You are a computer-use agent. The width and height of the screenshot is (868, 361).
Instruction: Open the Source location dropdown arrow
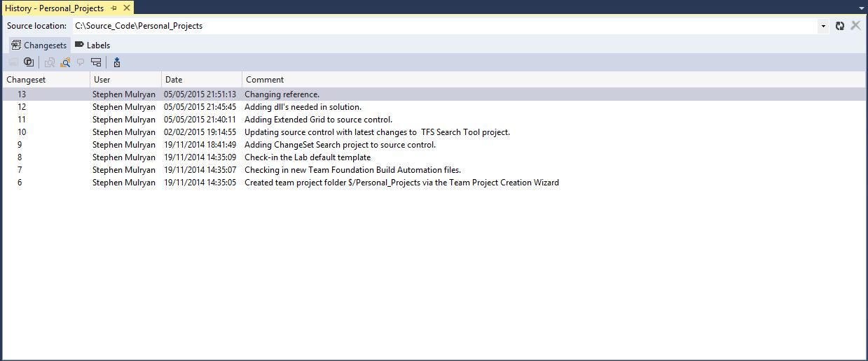pos(823,26)
